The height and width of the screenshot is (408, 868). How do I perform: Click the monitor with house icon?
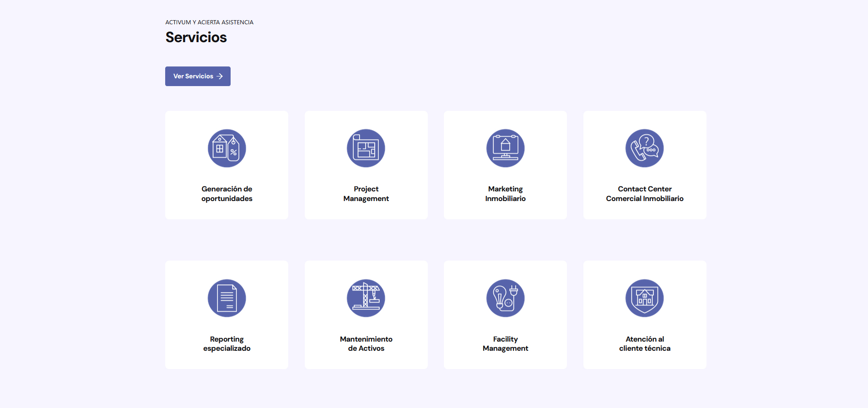point(505,148)
